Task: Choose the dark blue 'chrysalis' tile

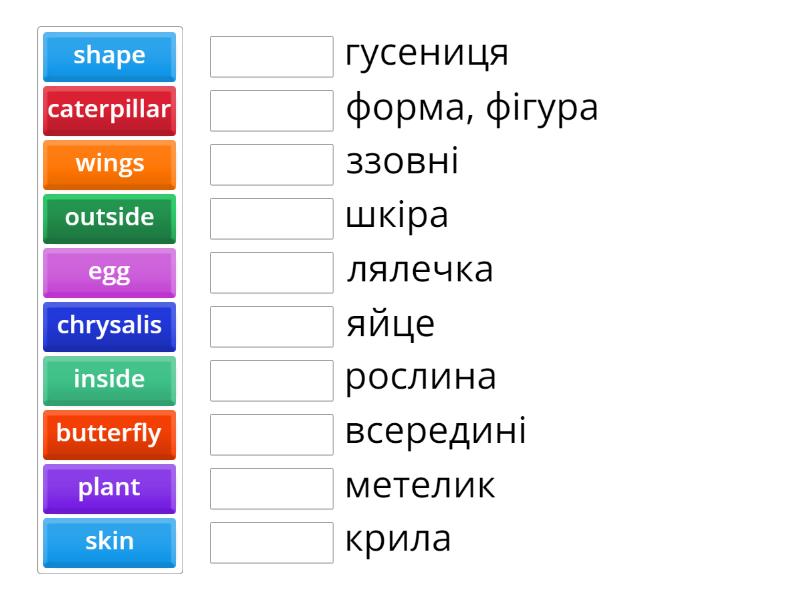Action: (x=110, y=326)
